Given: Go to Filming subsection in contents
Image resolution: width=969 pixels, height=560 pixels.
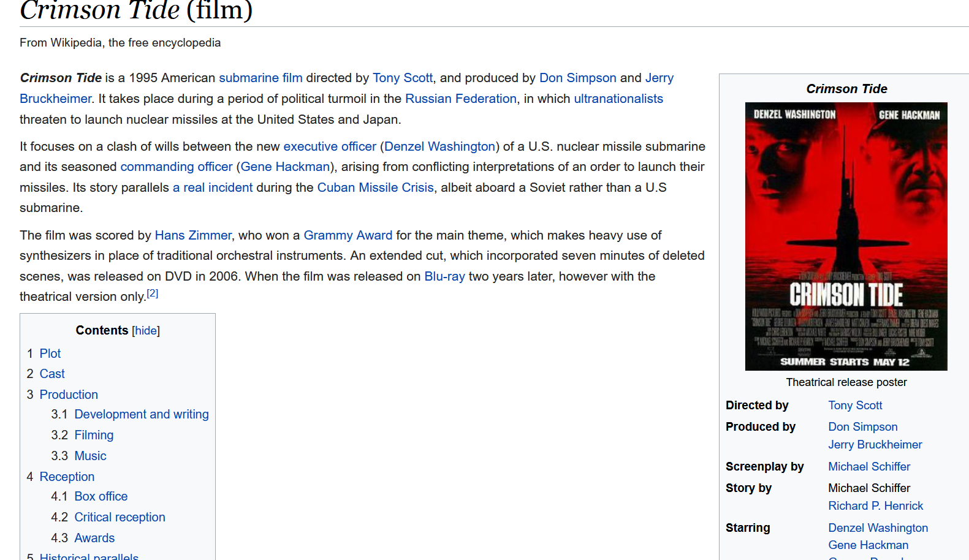Looking at the screenshot, I should [94, 435].
